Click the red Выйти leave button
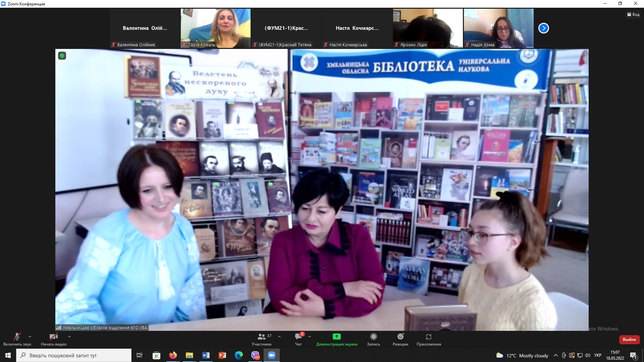This screenshot has width=644, height=362. click(629, 340)
